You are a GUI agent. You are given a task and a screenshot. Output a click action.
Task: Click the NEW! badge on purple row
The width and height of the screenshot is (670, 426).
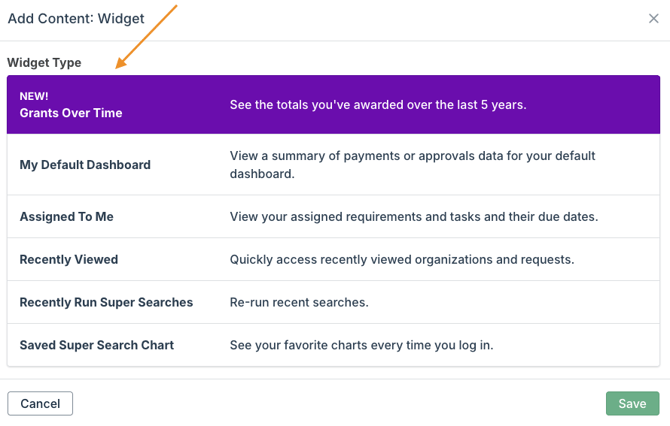(x=34, y=96)
